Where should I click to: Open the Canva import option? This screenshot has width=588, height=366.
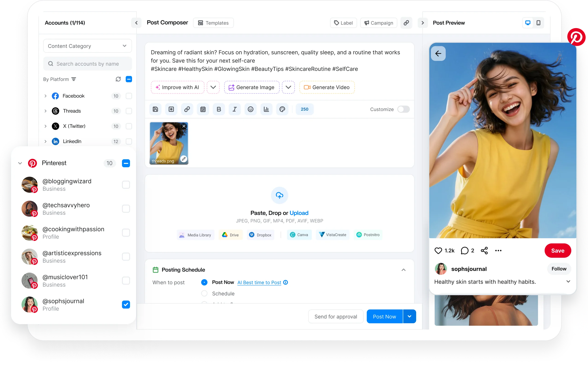(299, 235)
